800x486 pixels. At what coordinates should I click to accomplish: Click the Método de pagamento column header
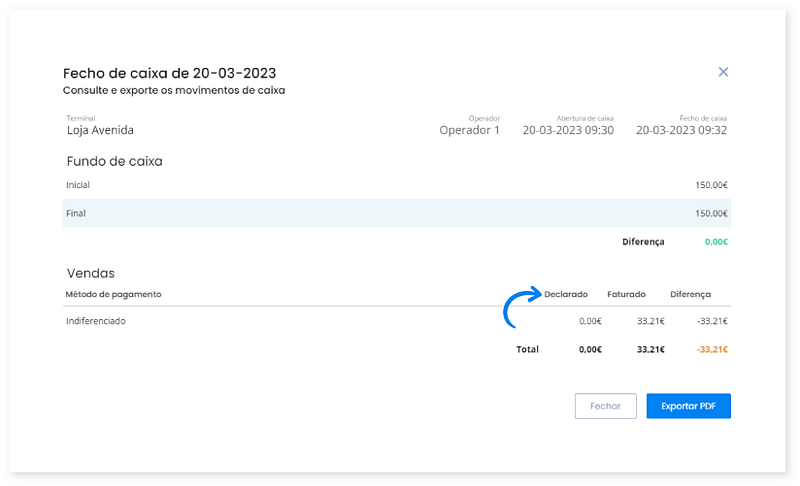[x=113, y=294]
